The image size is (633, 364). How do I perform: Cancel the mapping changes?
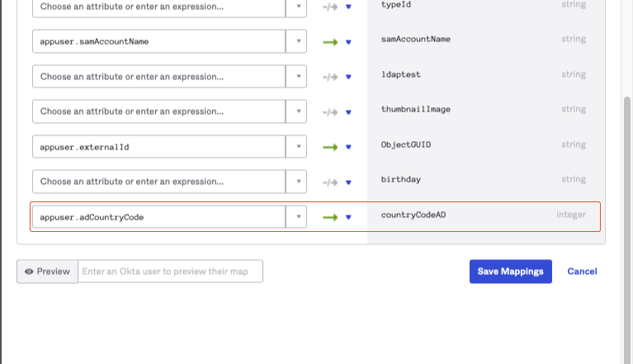582,272
